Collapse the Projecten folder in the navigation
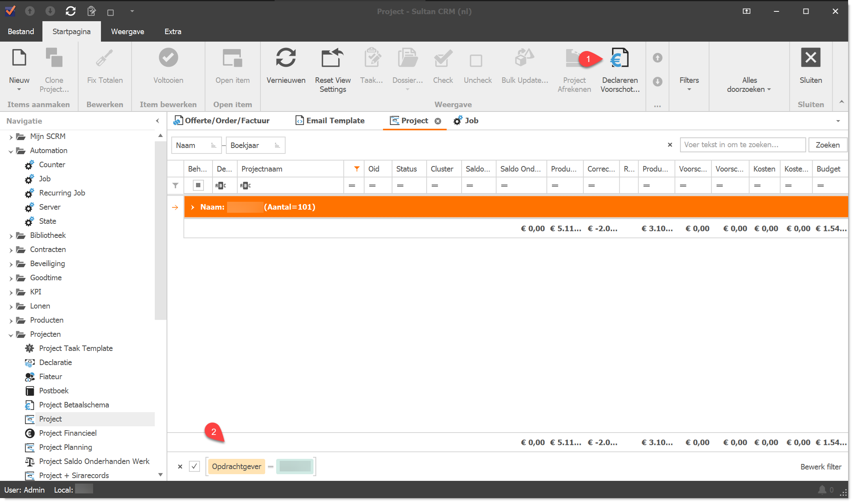This screenshot has width=854, height=504. click(11, 335)
